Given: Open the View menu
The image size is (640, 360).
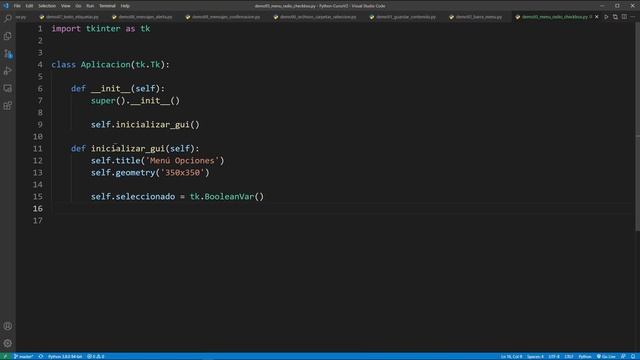Looking at the screenshot, I should click(x=65, y=6).
